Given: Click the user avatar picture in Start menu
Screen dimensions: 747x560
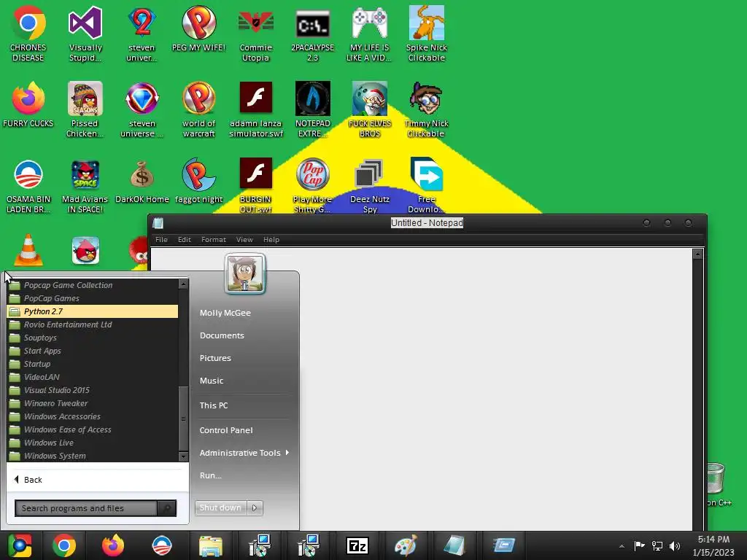Looking at the screenshot, I should click(x=245, y=273).
